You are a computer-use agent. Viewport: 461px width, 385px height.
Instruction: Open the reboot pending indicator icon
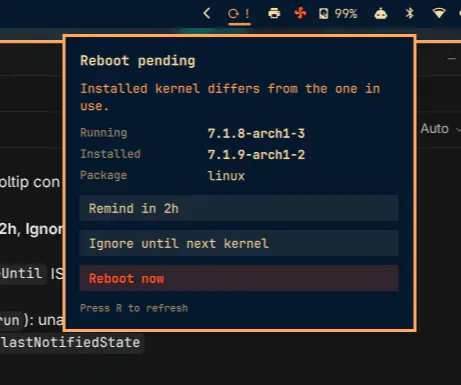239,14
